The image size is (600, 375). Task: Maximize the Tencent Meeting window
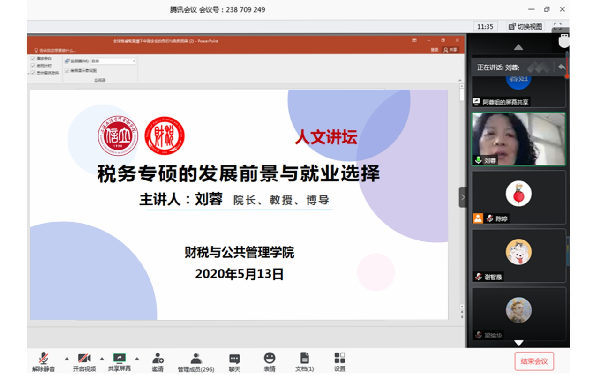pos(546,9)
